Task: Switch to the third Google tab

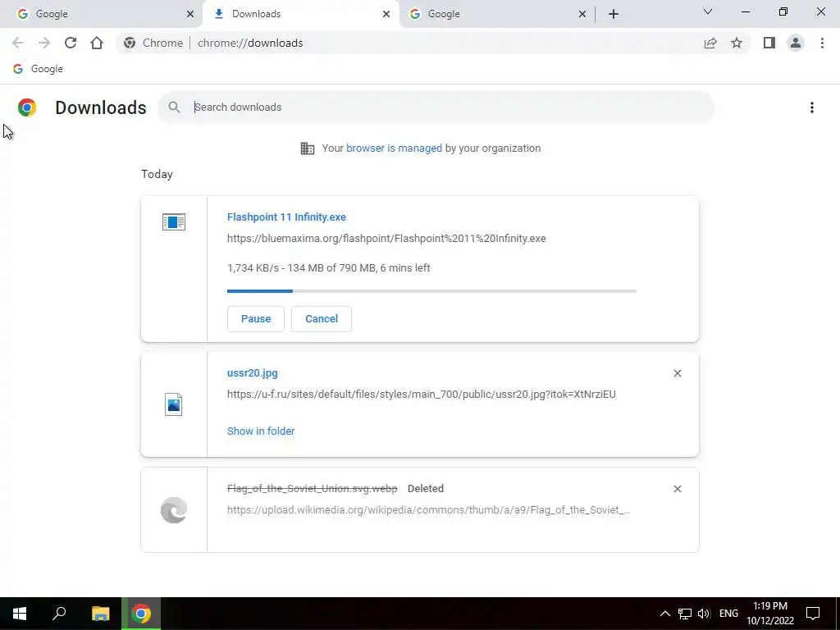Action: [496, 14]
